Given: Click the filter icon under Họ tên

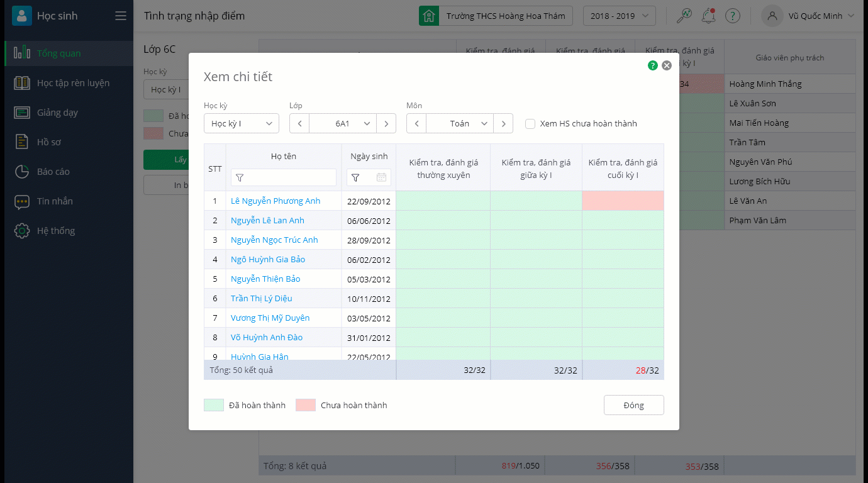Looking at the screenshot, I should (240, 178).
